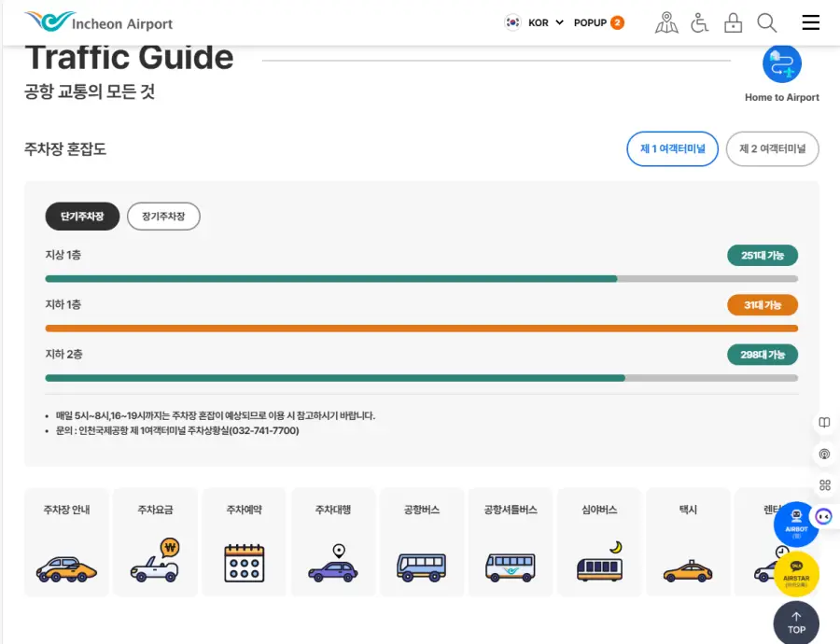Switch to 장기주차장 parking
The image size is (840, 644).
tap(163, 216)
